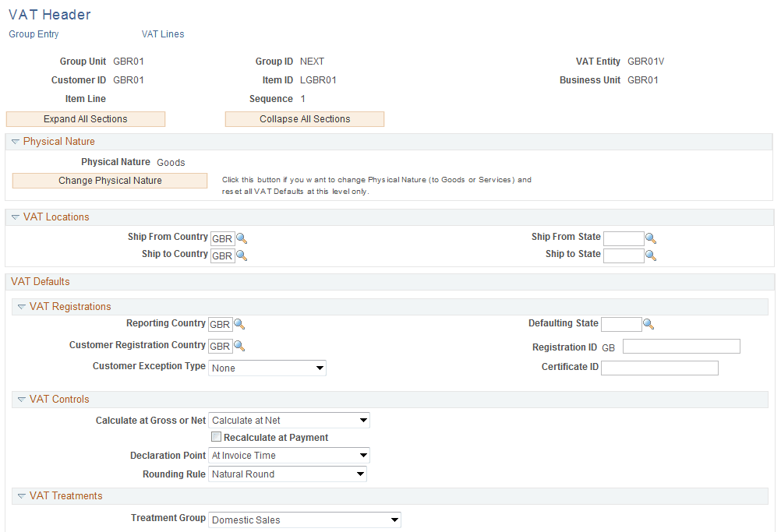This screenshot has width=781, height=532.
Task: Click the Expand All Sections button
Action: pyautogui.click(x=85, y=118)
